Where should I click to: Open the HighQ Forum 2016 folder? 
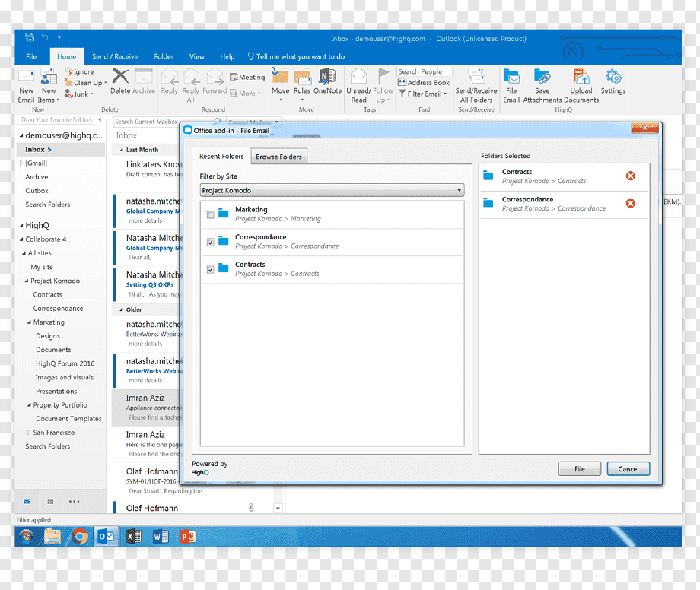tap(65, 363)
